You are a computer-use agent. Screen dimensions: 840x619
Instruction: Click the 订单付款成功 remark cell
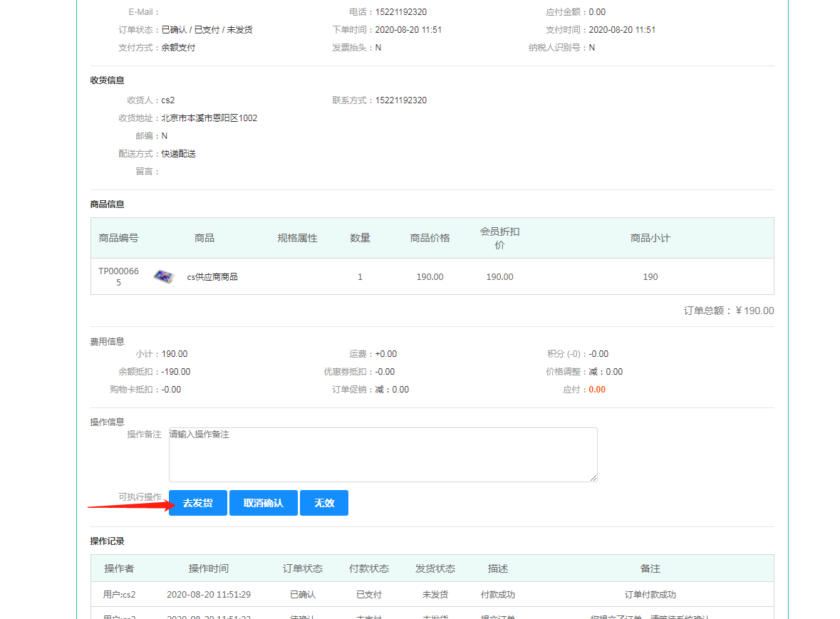(x=650, y=595)
